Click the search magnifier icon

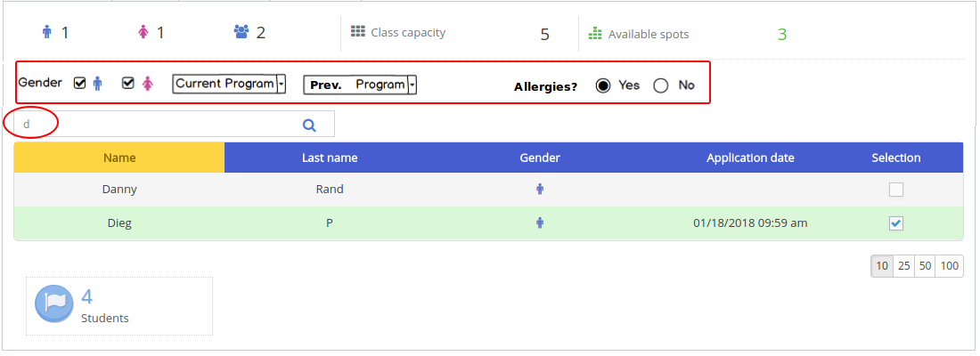pyautogui.click(x=309, y=125)
